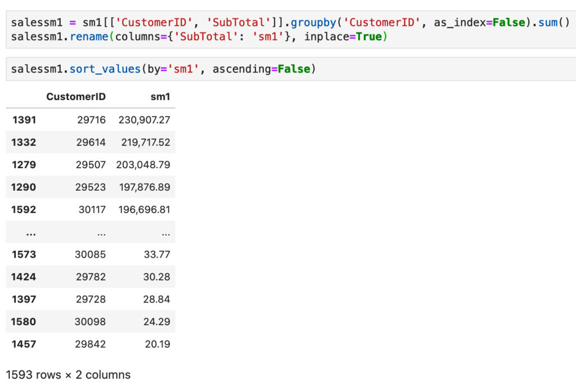
Task: Click CustomerID value 29507
Action: (91, 165)
